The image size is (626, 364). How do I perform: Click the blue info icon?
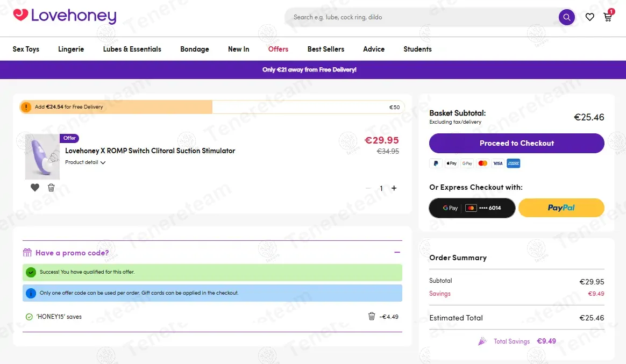31,293
